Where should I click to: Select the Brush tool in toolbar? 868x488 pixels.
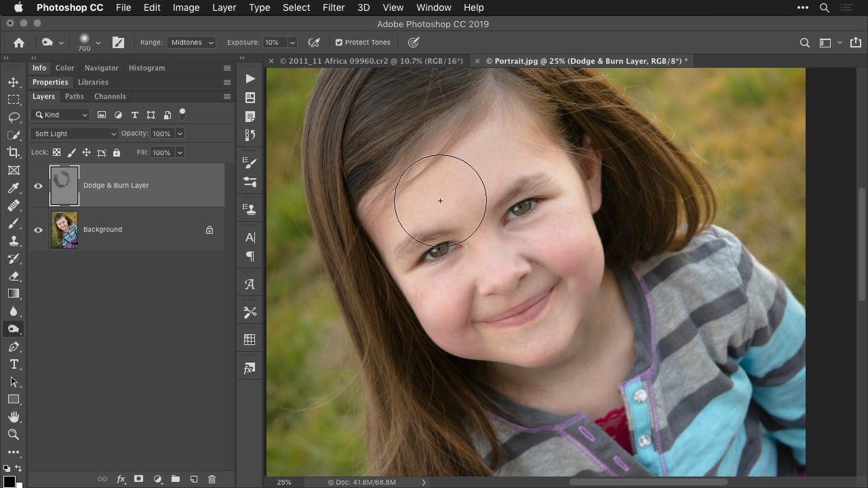tap(14, 223)
